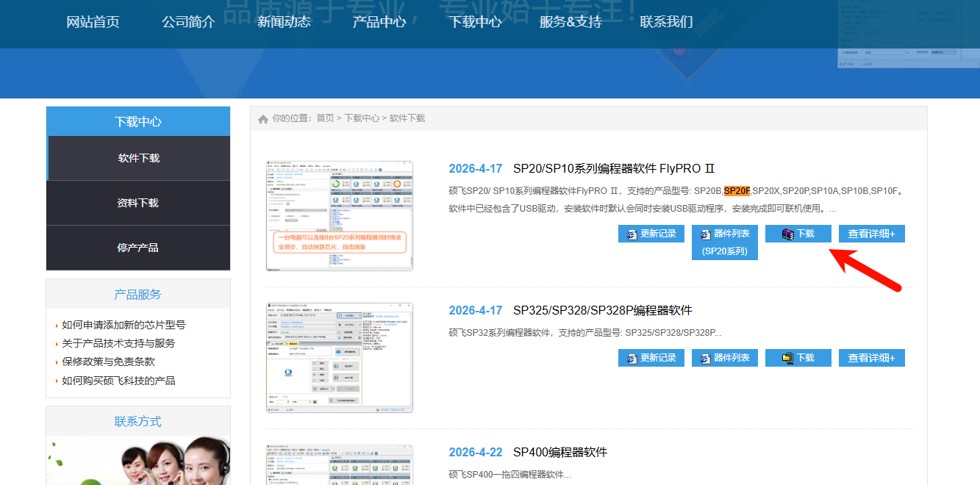
Task: Click the 器件列表 icon for SP20系列
Action: point(705,234)
